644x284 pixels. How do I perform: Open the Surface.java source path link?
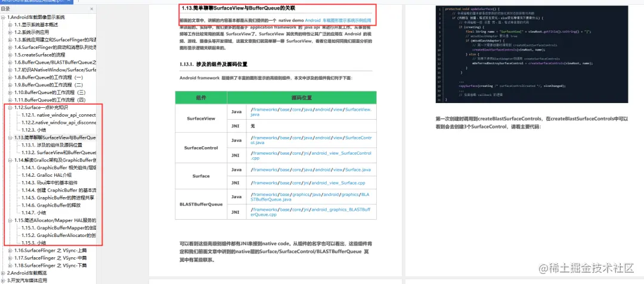(x=310, y=170)
